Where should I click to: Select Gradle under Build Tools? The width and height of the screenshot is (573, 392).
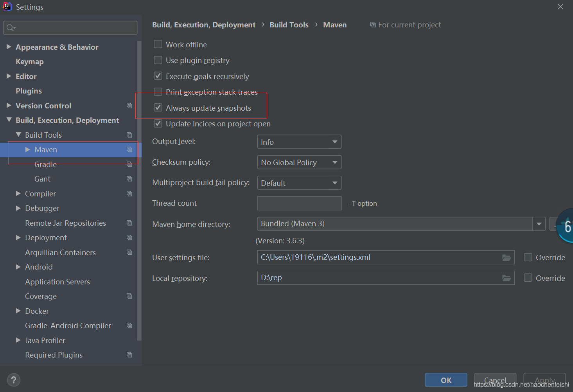pos(45,164)
